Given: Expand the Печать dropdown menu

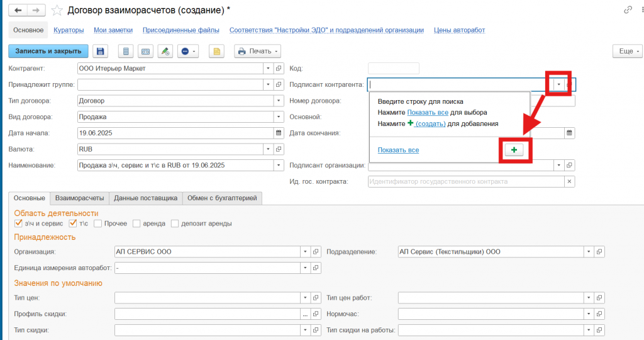Looking at the screenshot, I should (x=257, y=51).
